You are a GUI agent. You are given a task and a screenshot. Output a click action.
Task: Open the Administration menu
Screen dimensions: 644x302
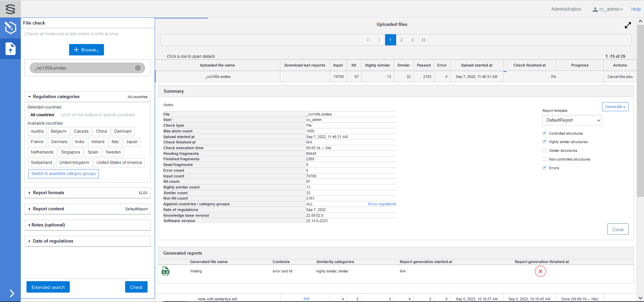pyautogui.click(x=566, y=9)
